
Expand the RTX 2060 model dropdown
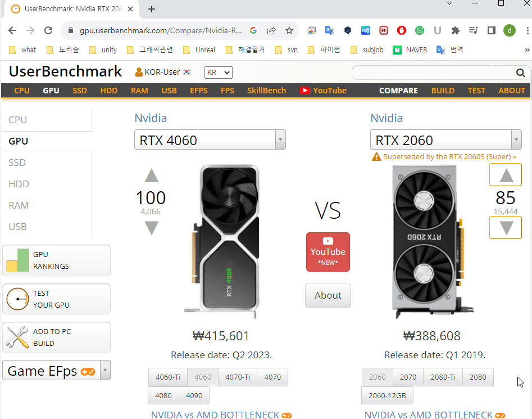point(516,139)
